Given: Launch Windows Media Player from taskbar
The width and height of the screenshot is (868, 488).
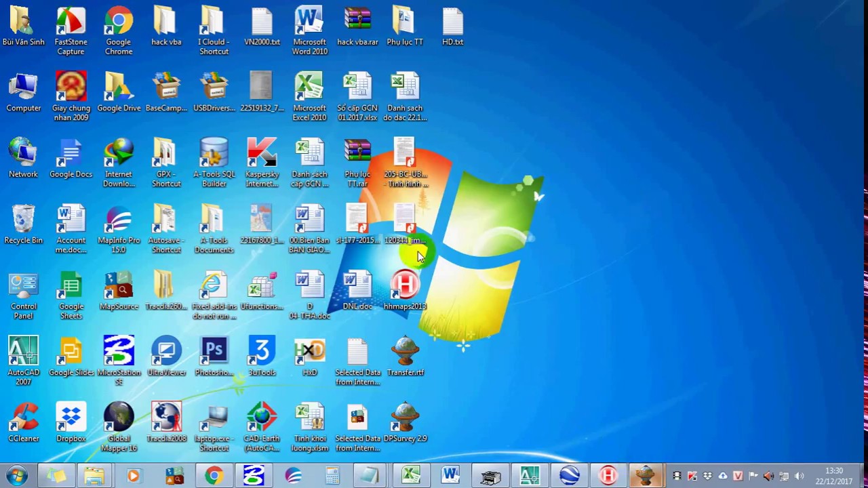Looking at the screenshot, I should 134,476.
